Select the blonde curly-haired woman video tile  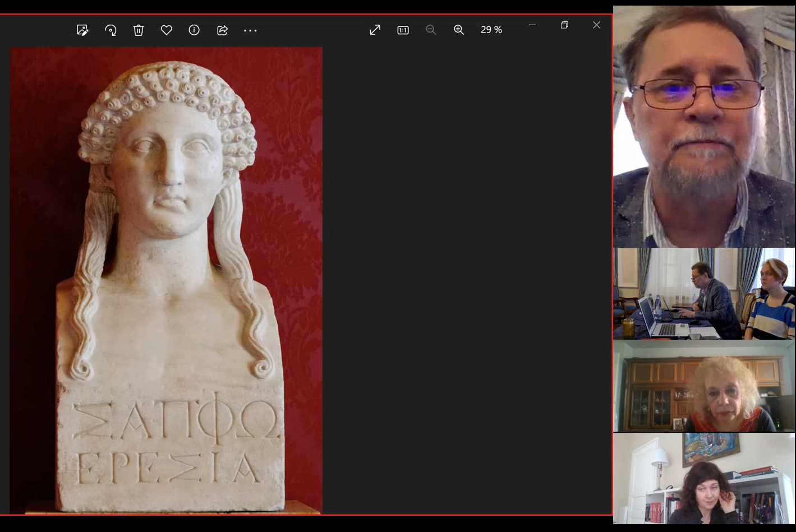click(x=704, y=386)
